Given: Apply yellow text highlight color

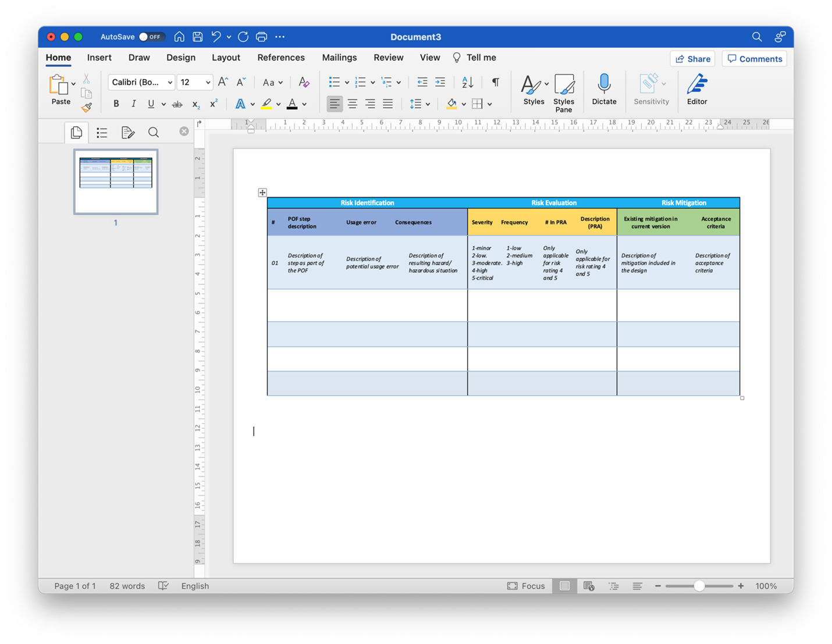Looking at the screenshot, I should pyautogui.click(x=266, y=104).
